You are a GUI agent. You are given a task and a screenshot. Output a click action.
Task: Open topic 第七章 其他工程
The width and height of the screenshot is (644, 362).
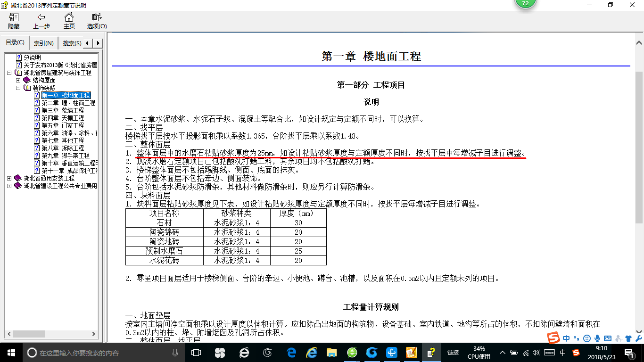click(63, 140)
